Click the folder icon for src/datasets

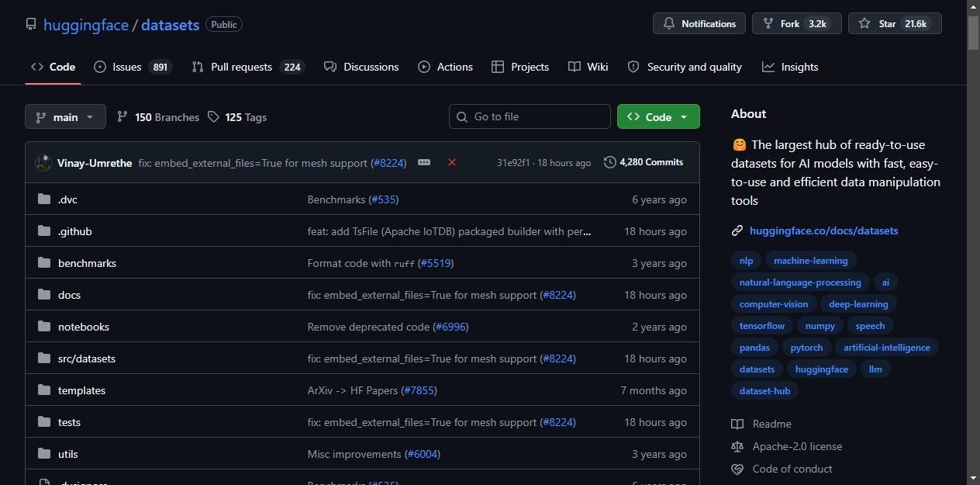coord(44,359)
